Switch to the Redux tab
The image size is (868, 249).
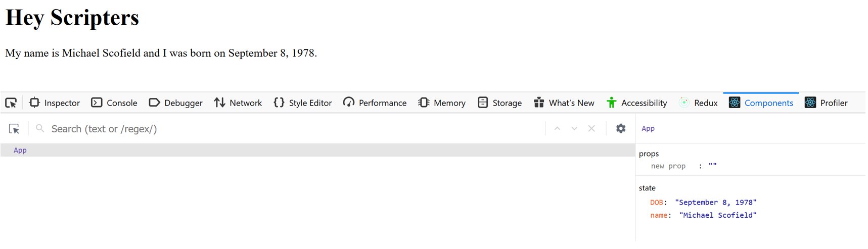tap(698, 103)
